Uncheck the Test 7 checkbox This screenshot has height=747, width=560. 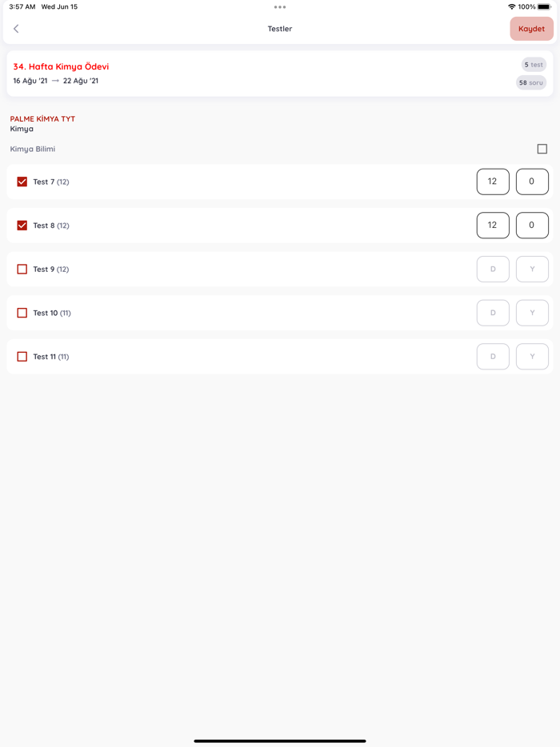tap(22, 182)
